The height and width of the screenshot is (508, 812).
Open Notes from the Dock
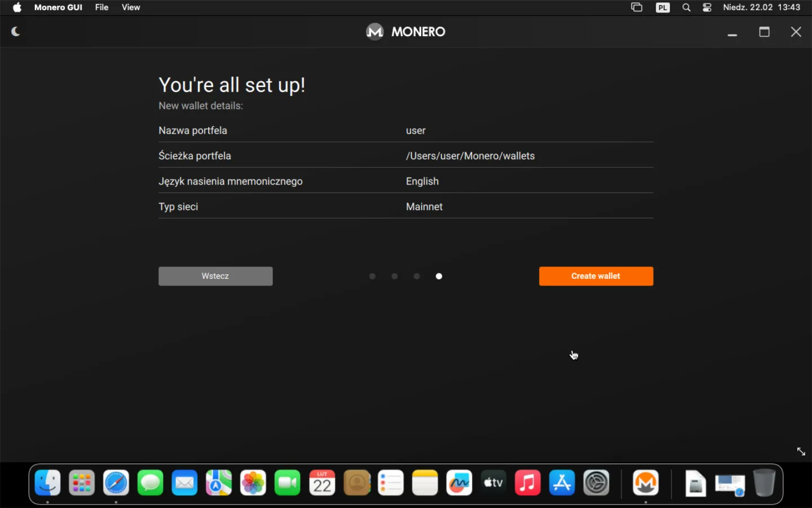[x=425, y=483]
